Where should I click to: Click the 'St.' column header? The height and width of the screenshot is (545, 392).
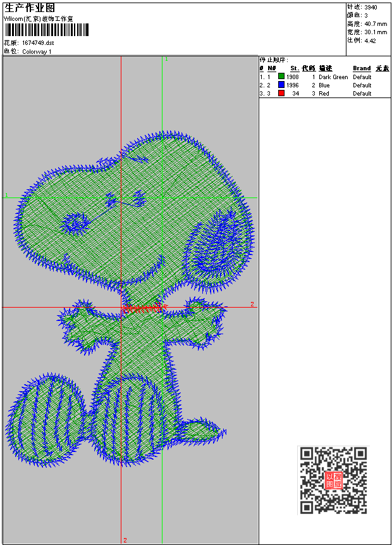pyautogui.click(x=295, y=68)
